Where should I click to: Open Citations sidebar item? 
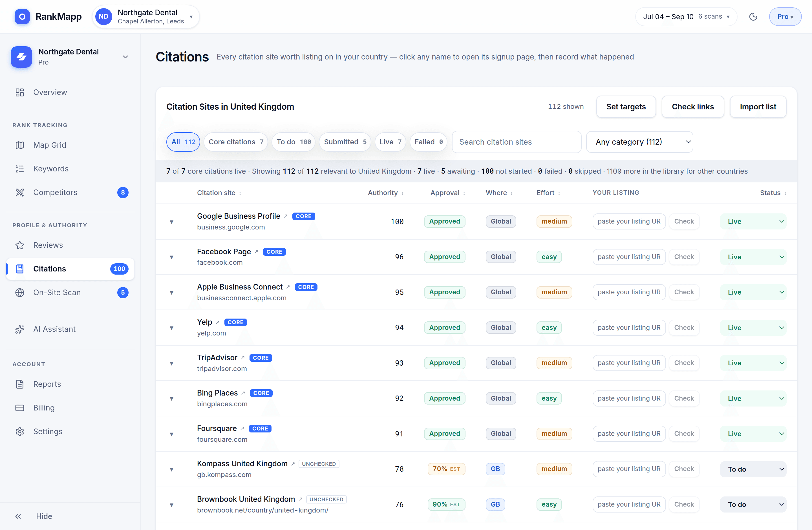click(x=70, y=269)
